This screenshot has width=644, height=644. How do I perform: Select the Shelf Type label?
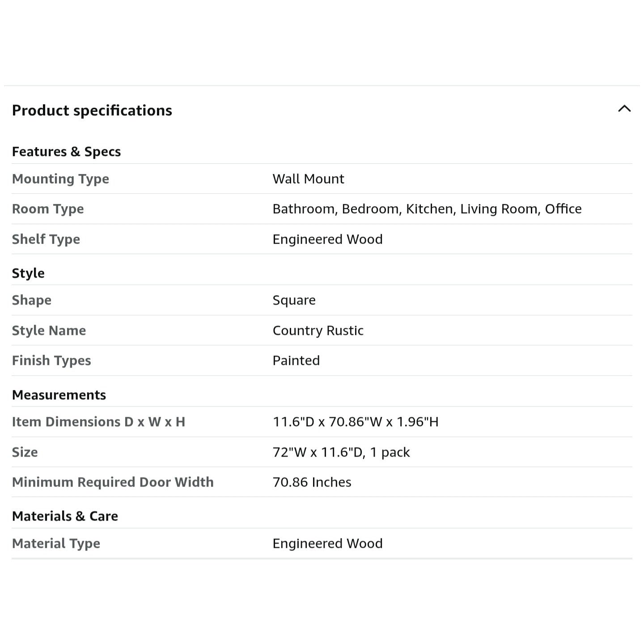(x=46, y=239)
